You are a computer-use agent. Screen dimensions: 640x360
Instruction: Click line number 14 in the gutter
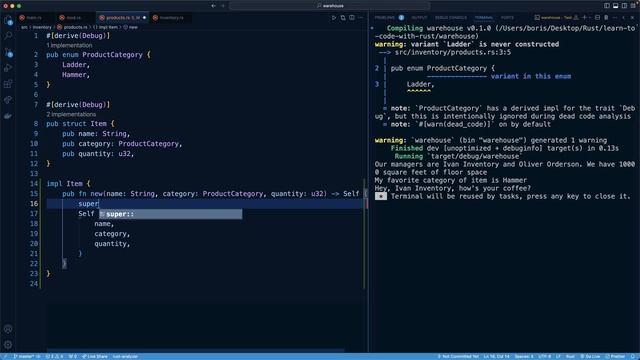[34, 184]
